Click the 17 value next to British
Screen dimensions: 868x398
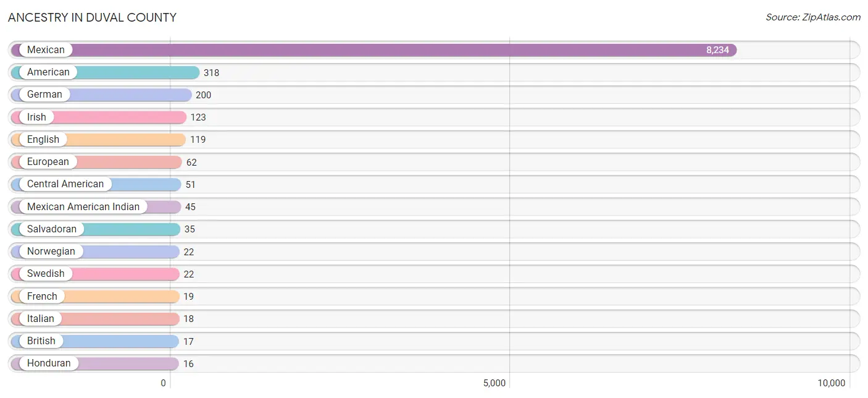[188, 341]
